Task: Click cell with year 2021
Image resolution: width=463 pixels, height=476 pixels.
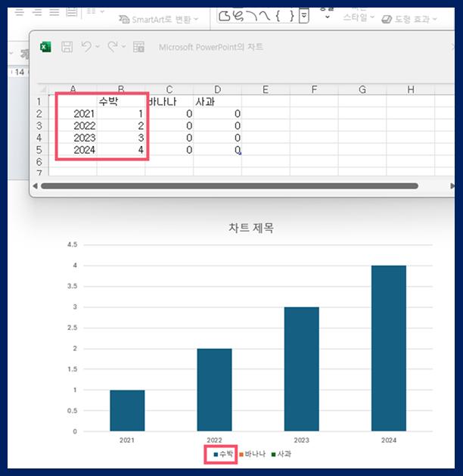Action: [73, 114]
